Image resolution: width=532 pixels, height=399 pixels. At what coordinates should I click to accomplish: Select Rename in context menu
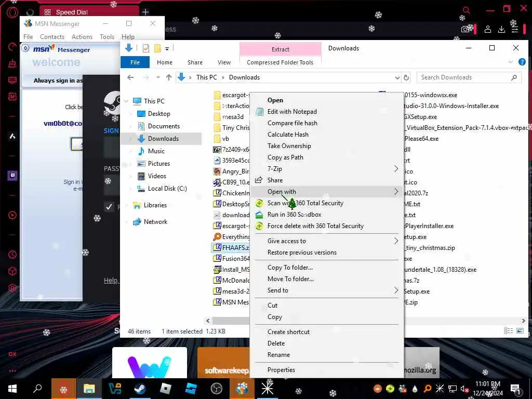[278, 355]
